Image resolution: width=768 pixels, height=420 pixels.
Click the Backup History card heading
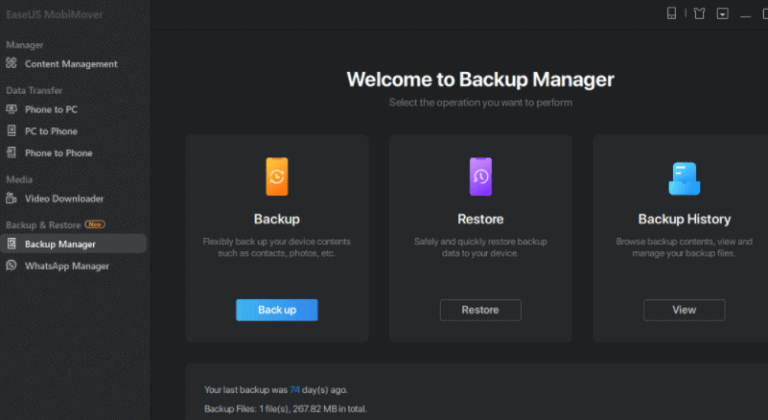pyautogui.click(x=684, y=219)
